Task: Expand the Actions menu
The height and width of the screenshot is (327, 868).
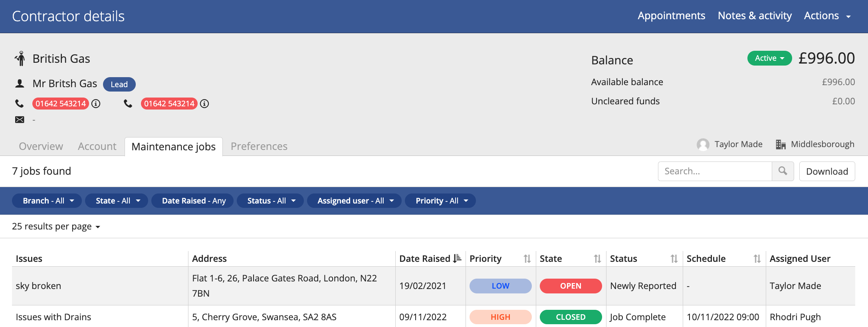Action: pyautogui.click(x=827, y=16)
